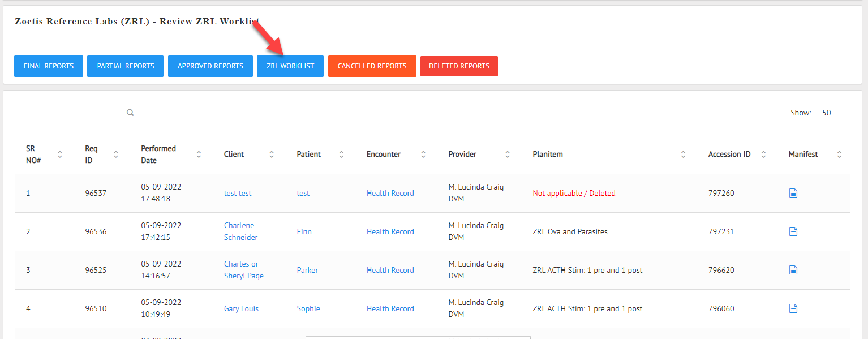
Task: Click accession ID 797231
Action: coord(721,231)
